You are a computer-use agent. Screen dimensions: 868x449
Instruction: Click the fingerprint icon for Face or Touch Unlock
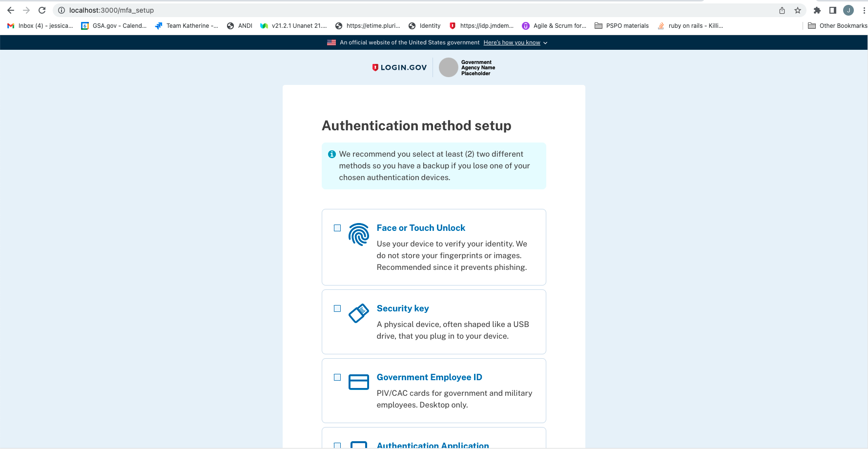[359, 235]
